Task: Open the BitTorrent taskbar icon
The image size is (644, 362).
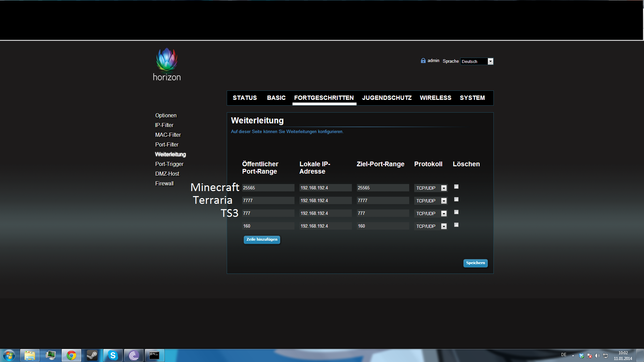Action: [133, 355]
